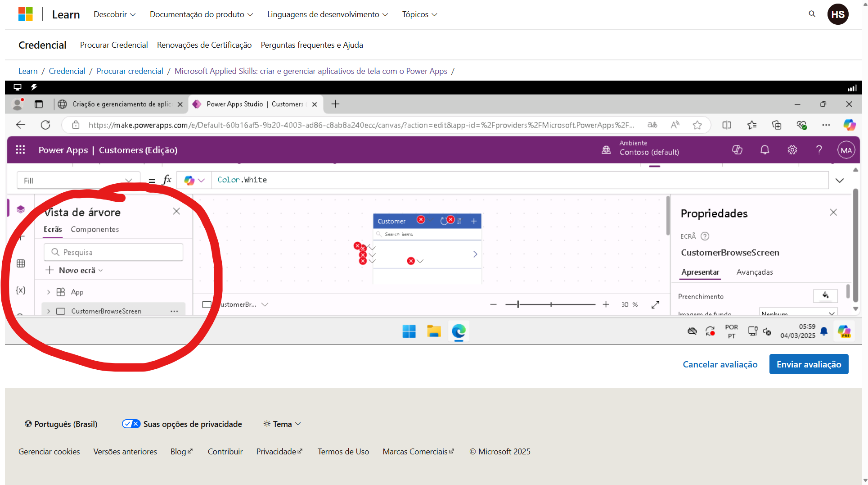Image resolution: width=868 pixels, height=485 pixels.
Task: Open the Power Apps notifications bell
Action: click(765, 150)
